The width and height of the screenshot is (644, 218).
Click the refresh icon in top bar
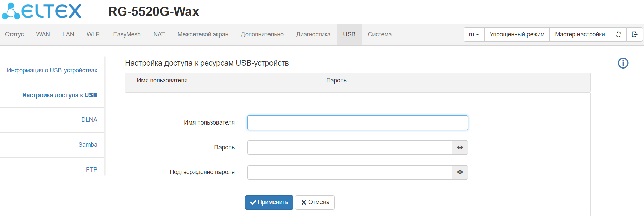(618, 34)
